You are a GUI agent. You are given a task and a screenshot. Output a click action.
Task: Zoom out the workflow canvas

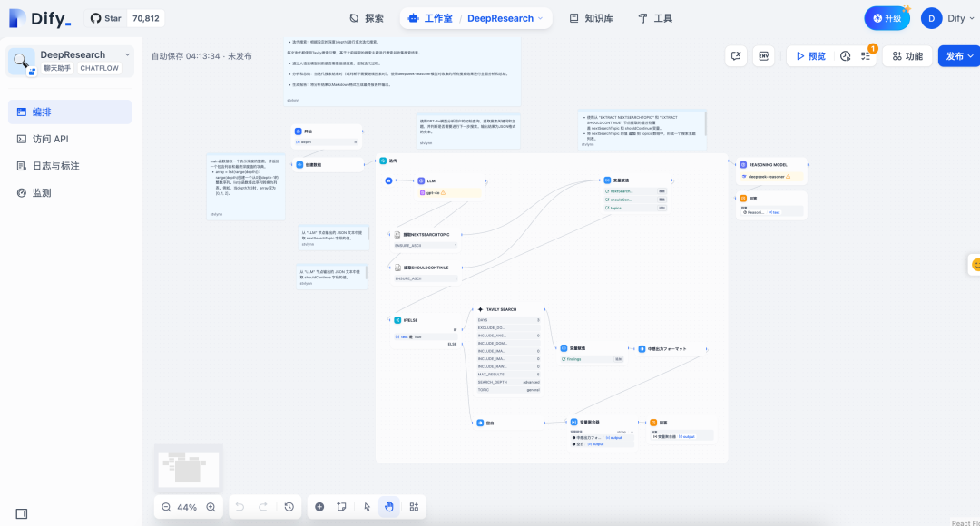pos(166,507)
